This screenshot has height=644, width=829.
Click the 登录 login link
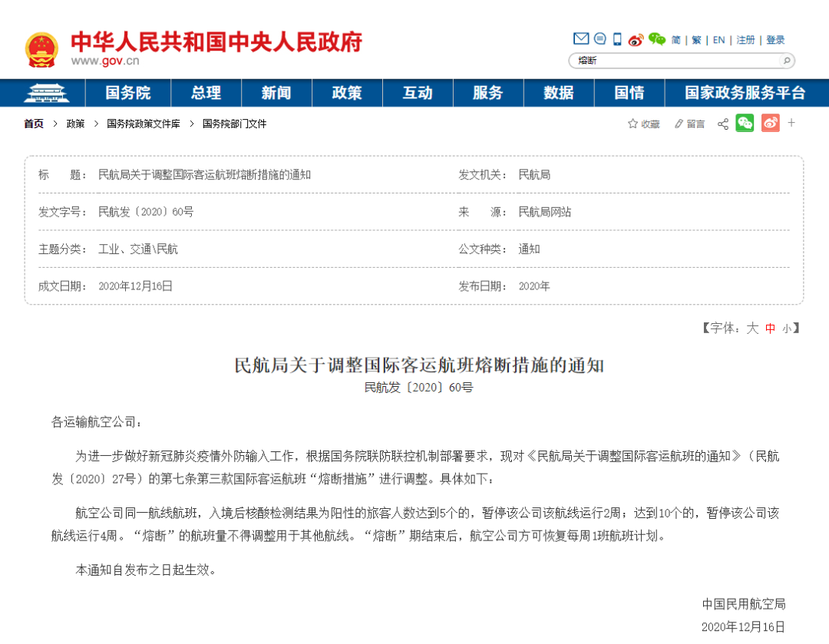point(775,40)
